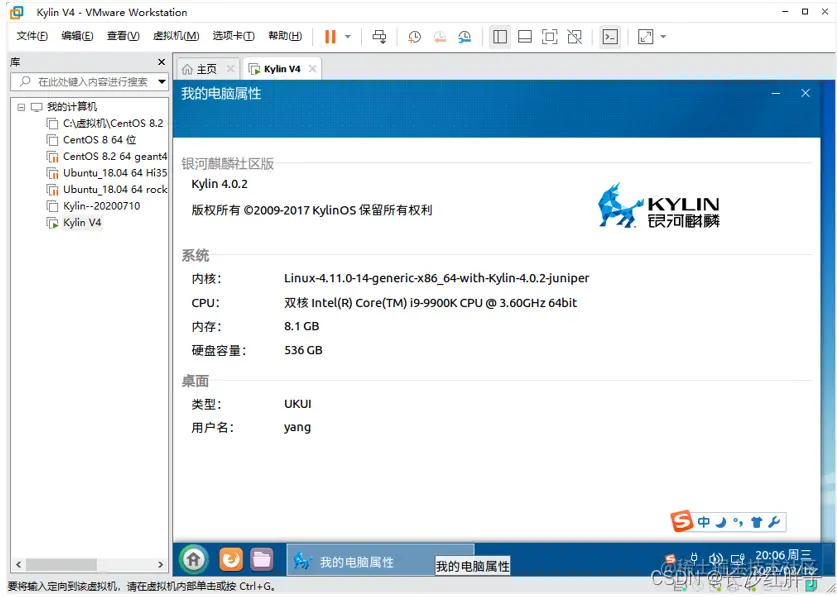Toggle the console view icon
837x597 pixels.
pos(610,37)
